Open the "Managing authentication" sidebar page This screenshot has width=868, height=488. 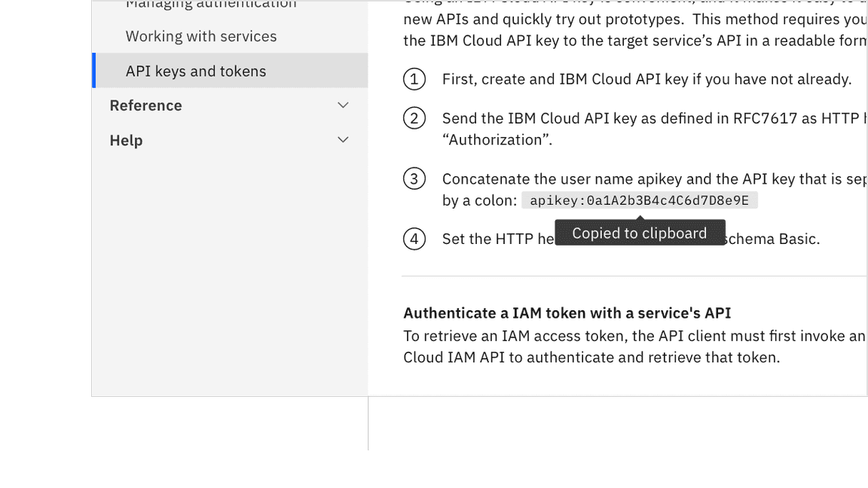pos(211,4)
